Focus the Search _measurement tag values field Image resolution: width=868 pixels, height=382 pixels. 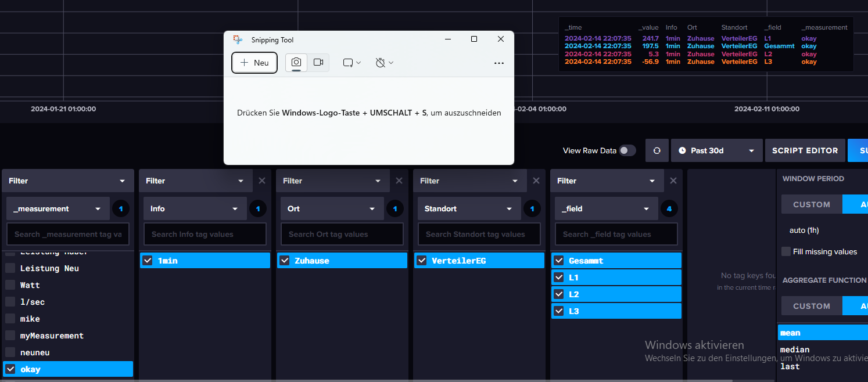tap(68, 234)
